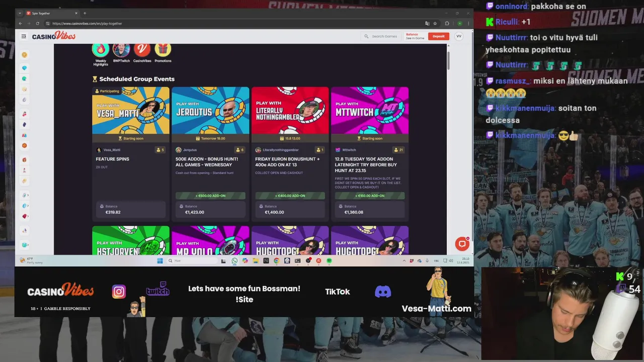Open the Play with Jerqutus banner
This screenshot has height=362, width=644.
point(210,111)
